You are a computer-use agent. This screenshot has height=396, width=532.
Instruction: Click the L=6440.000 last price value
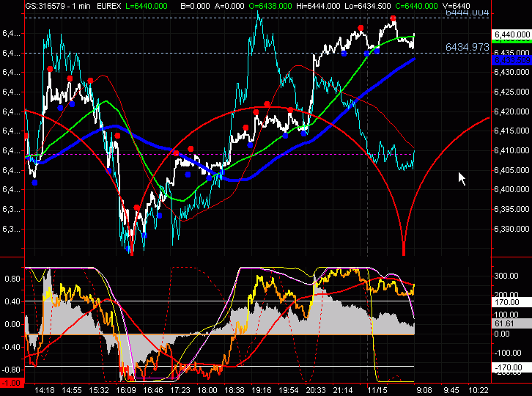(x=147, y=6)
